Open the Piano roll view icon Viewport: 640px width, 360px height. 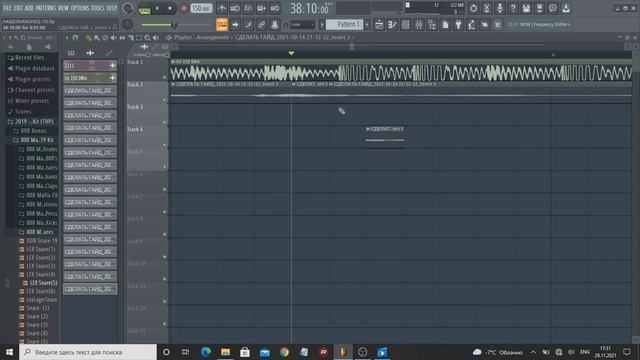click(392, 24)
